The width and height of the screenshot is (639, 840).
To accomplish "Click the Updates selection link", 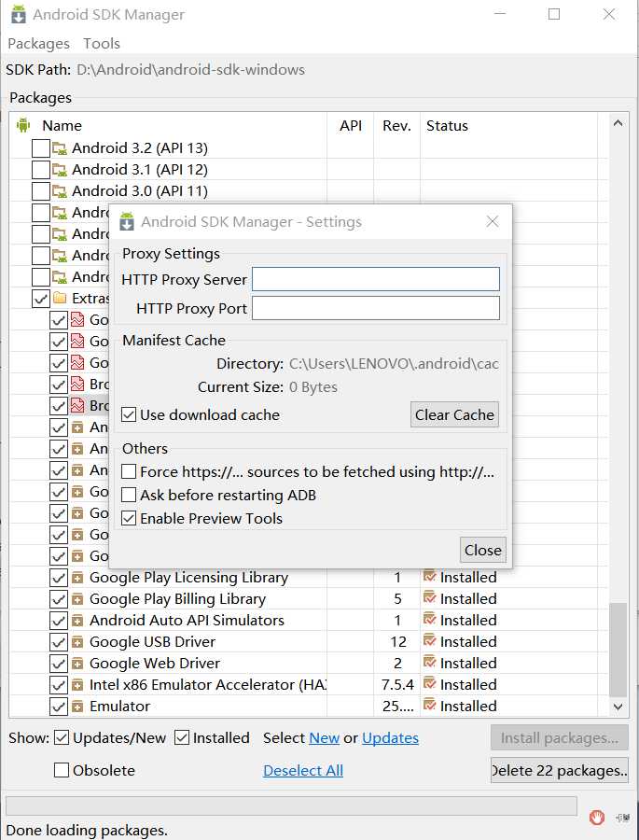I will (x=390, y=737).
